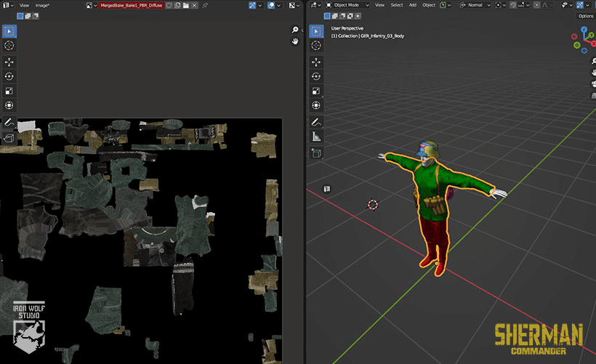This screenshot has height=364, width=596.
Task: Open the Select menu
Action: tap(397, 5)
